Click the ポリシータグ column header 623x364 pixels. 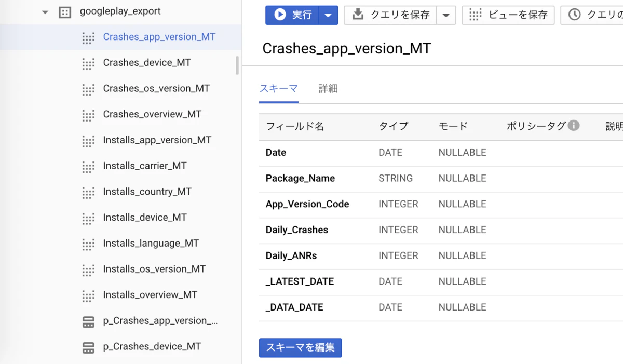click(x=536, y=126)
